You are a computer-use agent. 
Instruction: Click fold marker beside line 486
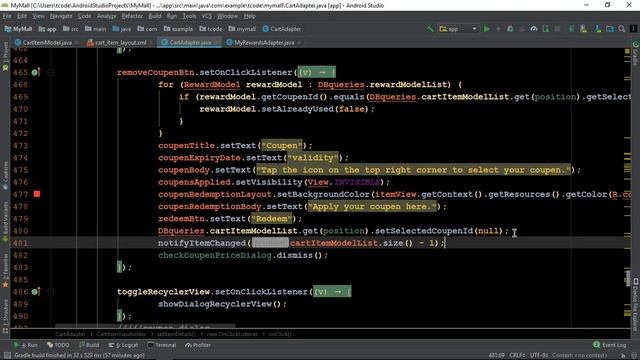tap(51, 292)
